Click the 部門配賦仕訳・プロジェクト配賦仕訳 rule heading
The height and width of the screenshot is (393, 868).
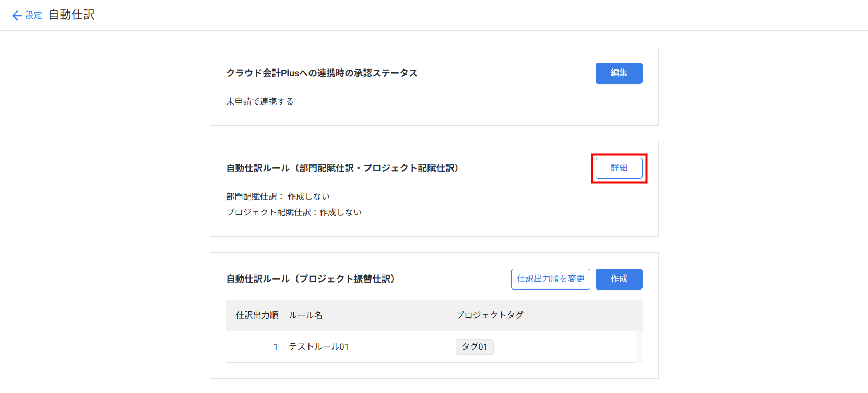click(342, 168)
